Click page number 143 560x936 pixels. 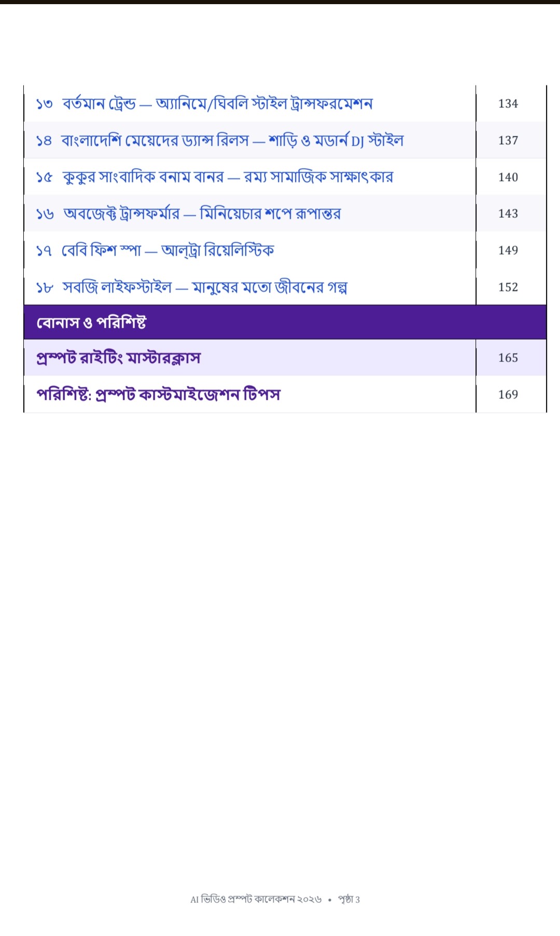(x=508, y=214)
